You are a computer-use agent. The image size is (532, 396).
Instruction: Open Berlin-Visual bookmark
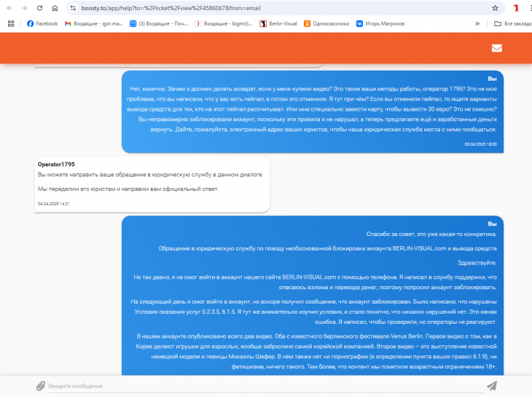point(278,23)
